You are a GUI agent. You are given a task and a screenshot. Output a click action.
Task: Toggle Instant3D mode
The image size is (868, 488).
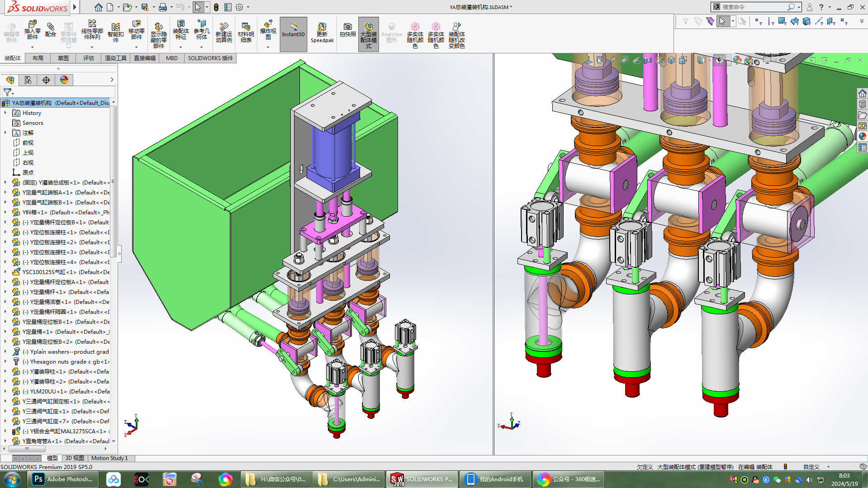[294, 34]
